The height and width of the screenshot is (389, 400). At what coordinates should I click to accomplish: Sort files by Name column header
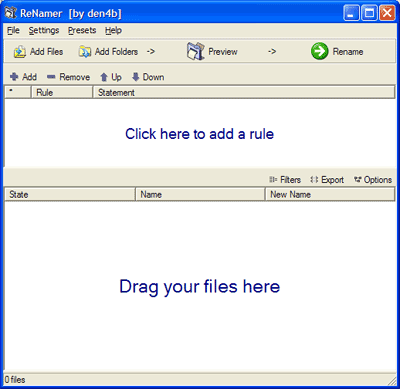[x=200, y=194]
